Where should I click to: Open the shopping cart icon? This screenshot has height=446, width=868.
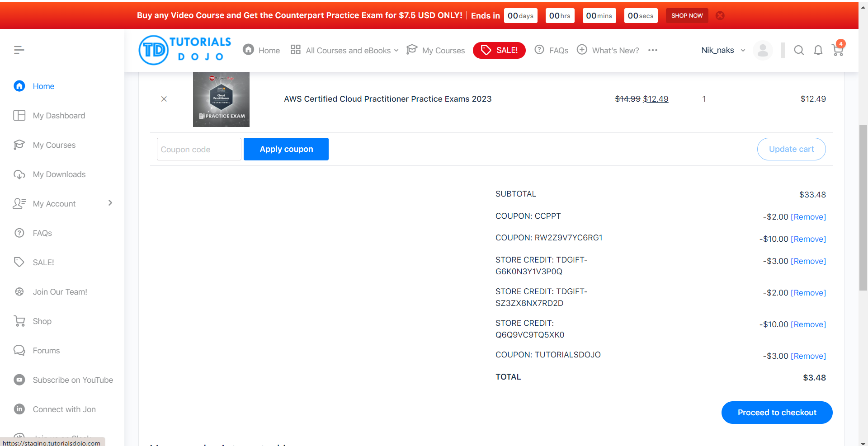[x=837, y=50]
